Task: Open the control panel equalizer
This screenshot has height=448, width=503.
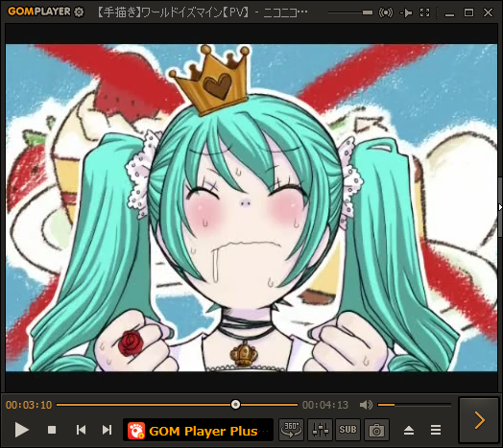Action: [321, 430]
